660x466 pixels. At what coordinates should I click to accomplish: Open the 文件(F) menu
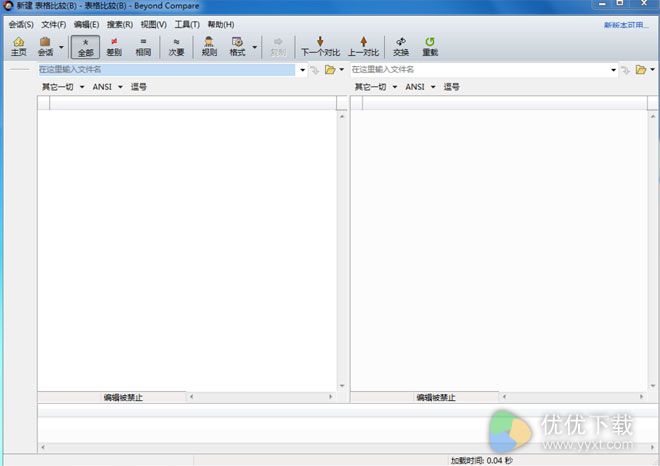click(x=53, y=24)
